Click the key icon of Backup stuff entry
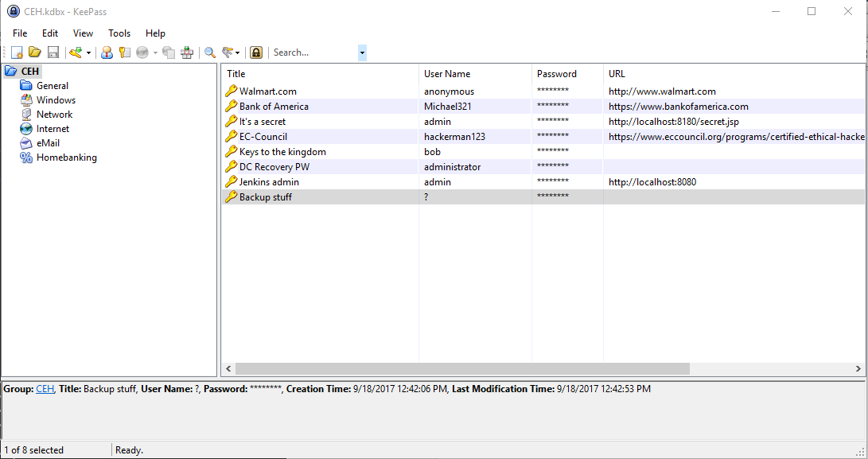 click(231, 197)
